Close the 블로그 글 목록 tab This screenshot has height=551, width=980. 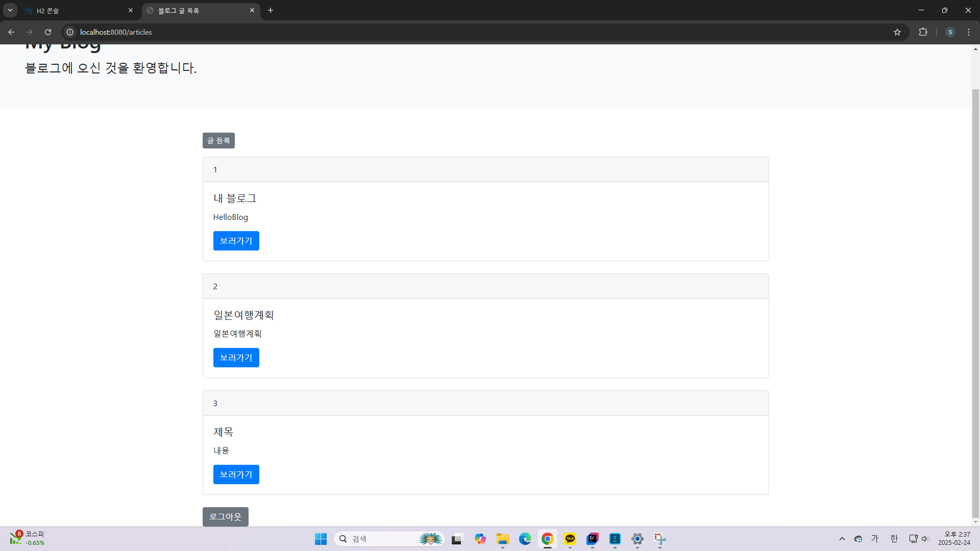tap(252, 10)
